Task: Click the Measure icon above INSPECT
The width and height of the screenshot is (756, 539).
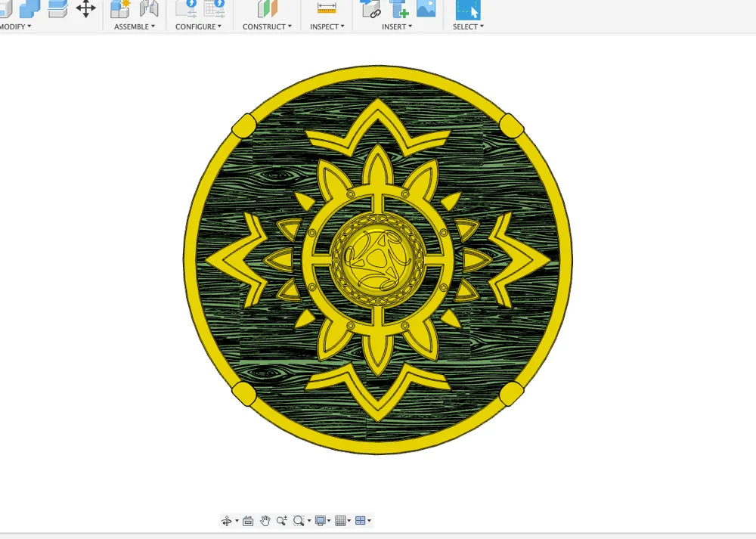Action: (327, 9)
